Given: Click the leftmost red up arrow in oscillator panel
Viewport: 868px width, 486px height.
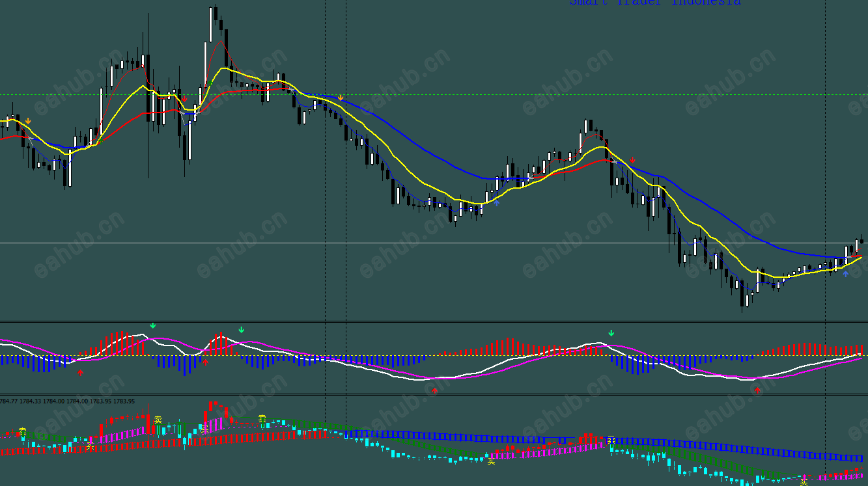Looking at the screenshot, I should click(x=81, y=373).
